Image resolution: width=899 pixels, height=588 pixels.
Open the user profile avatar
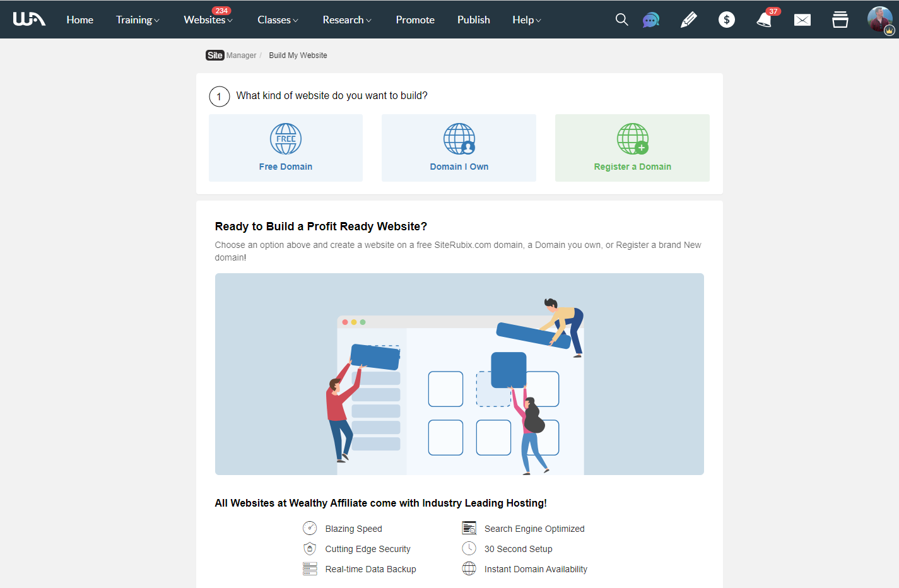coord(880,20)
